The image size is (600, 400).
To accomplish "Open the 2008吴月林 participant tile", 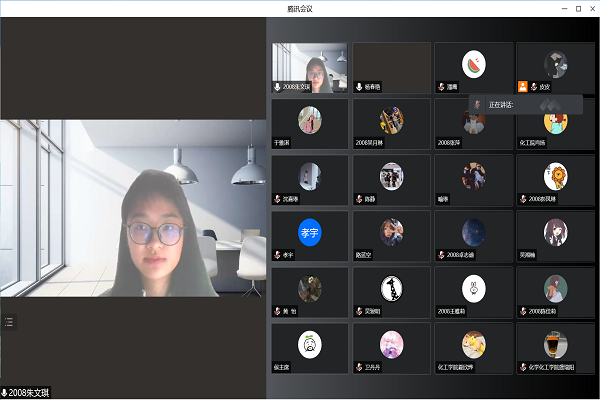I will pos(392,122).
